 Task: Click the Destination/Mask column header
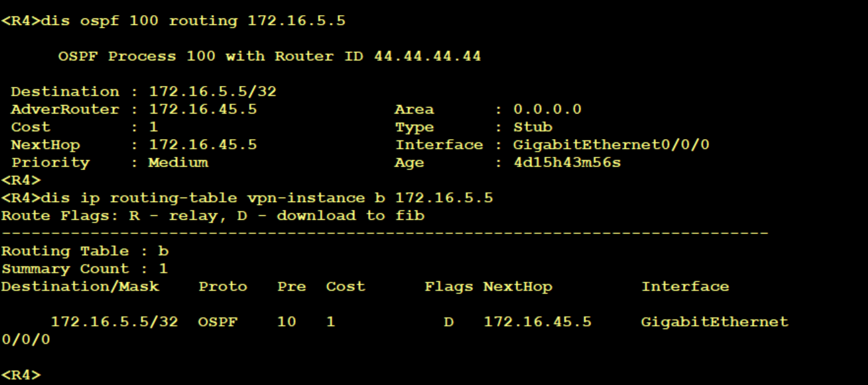tap(80, 287)
